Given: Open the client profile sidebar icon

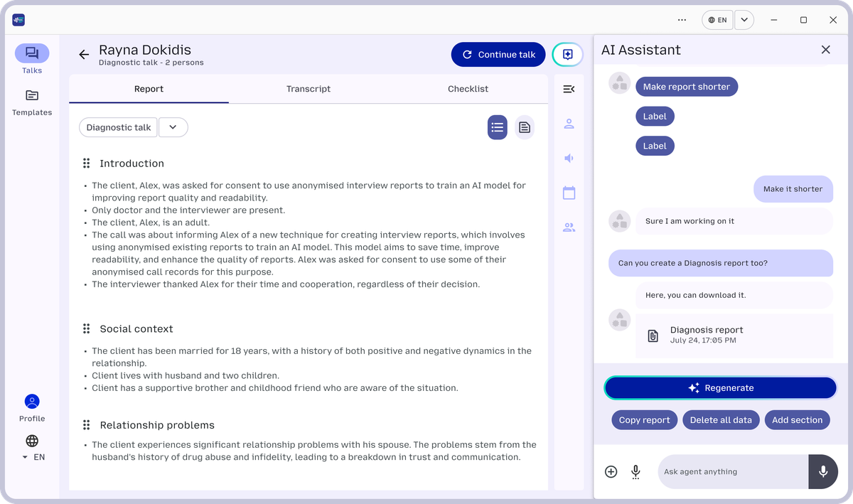Looking at the screenshot, I should tap(568, 124).
